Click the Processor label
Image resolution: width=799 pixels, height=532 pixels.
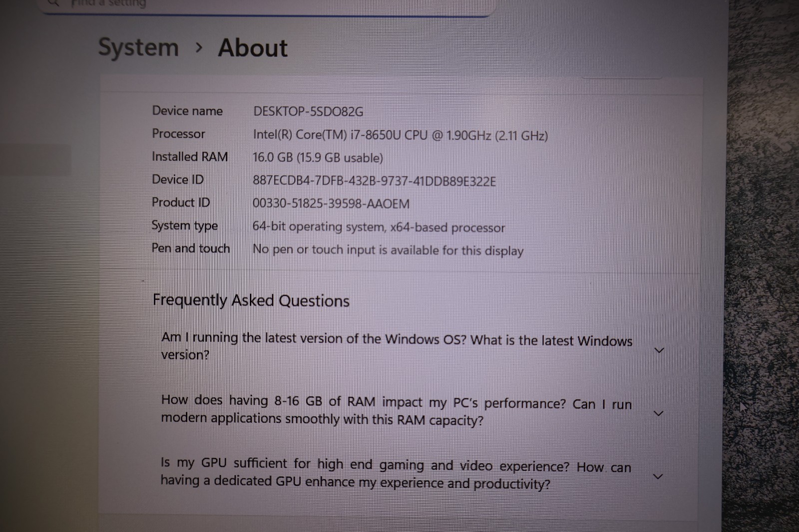point(178,134)
